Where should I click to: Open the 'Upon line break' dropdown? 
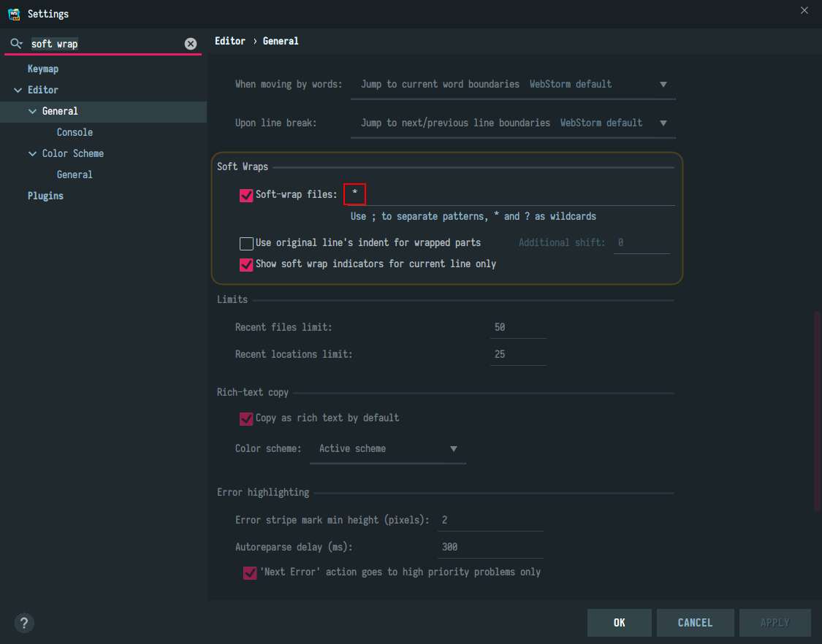[x=513, y=123]
